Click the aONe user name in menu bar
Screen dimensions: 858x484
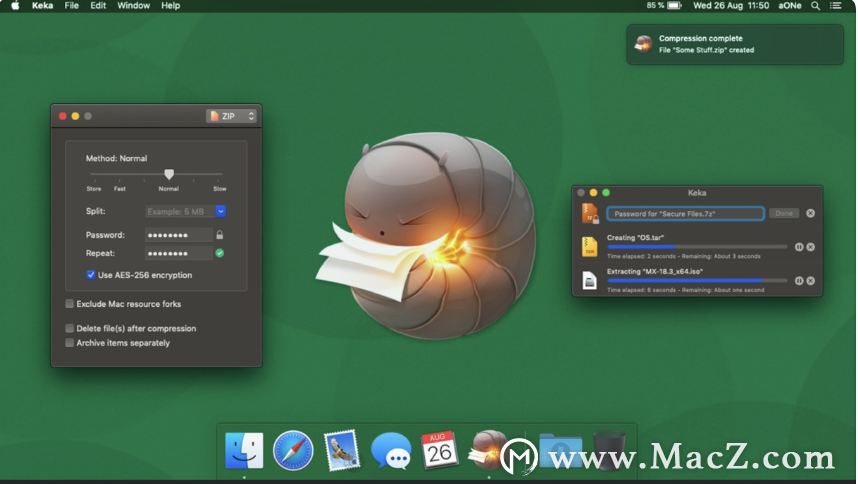(x=790, y=5)
